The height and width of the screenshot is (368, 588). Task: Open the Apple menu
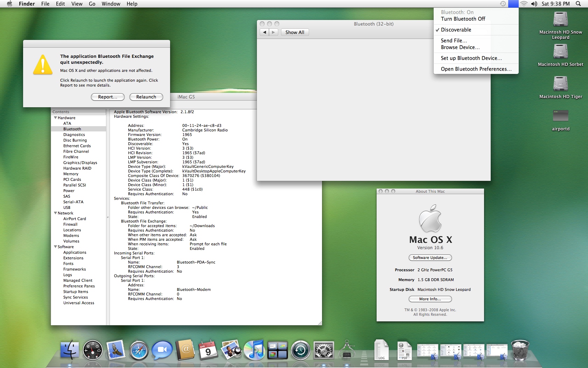click(9, 4)
